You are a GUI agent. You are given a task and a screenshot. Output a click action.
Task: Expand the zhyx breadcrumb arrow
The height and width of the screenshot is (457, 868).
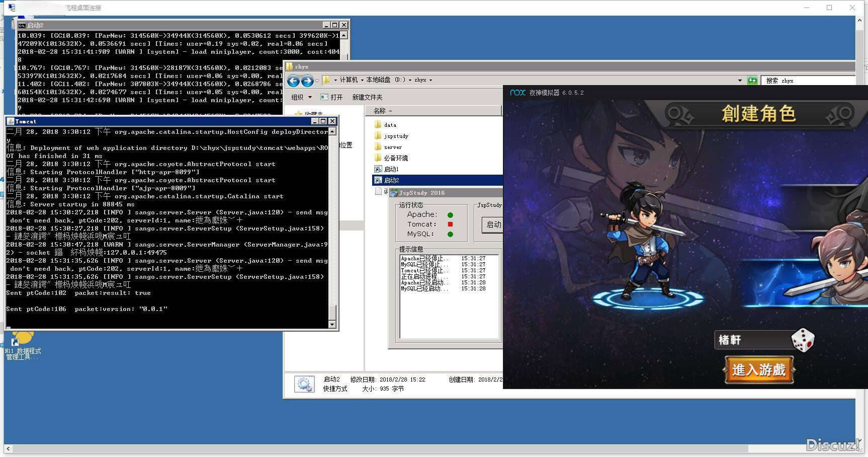tap(430, 80)
